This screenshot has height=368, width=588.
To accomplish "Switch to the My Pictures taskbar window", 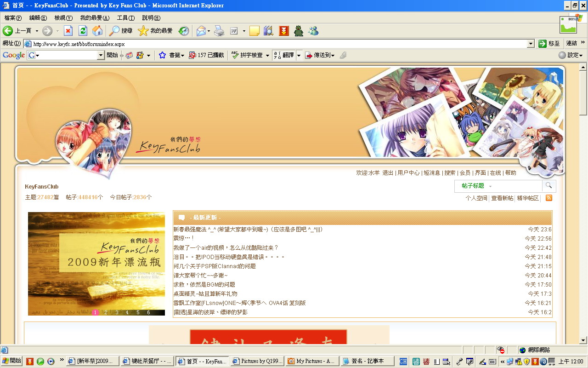I will [312, 361].
